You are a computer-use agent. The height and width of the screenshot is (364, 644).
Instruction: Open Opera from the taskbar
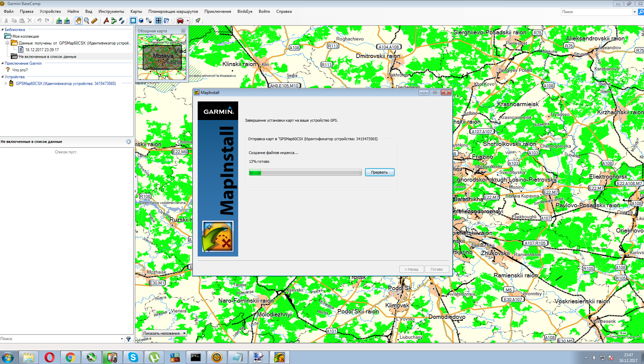click(49, 357)
